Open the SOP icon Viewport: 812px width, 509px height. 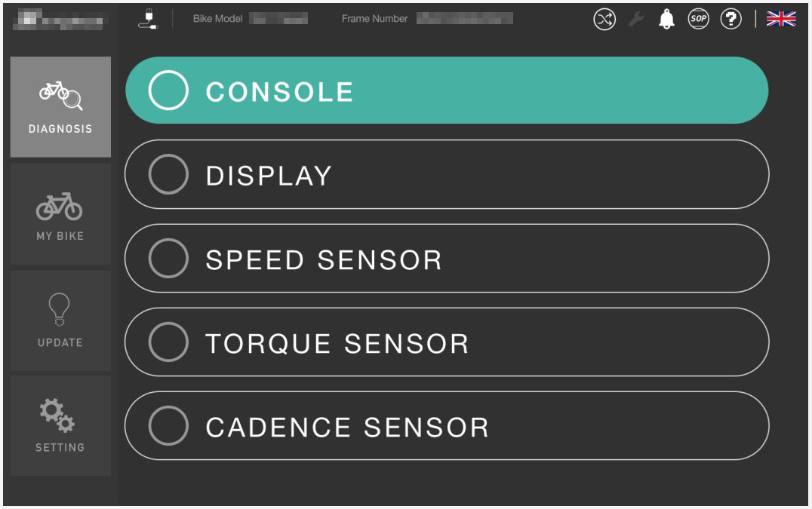tap(699, 20)
